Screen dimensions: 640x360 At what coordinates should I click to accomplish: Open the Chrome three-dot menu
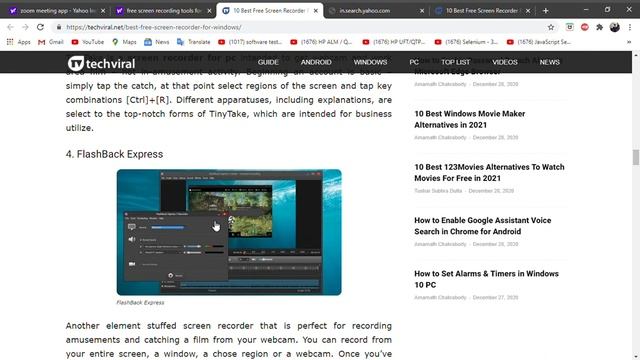tap(629, 27)
